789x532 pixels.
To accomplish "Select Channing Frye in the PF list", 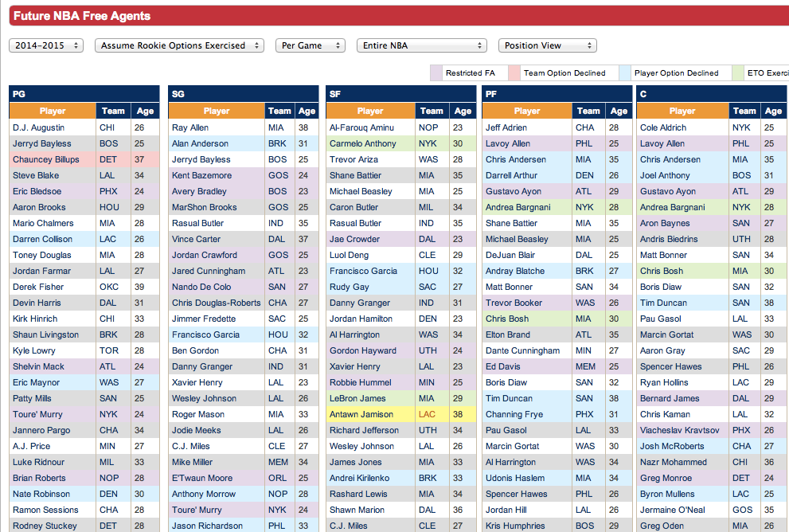I will click(514, 414).
